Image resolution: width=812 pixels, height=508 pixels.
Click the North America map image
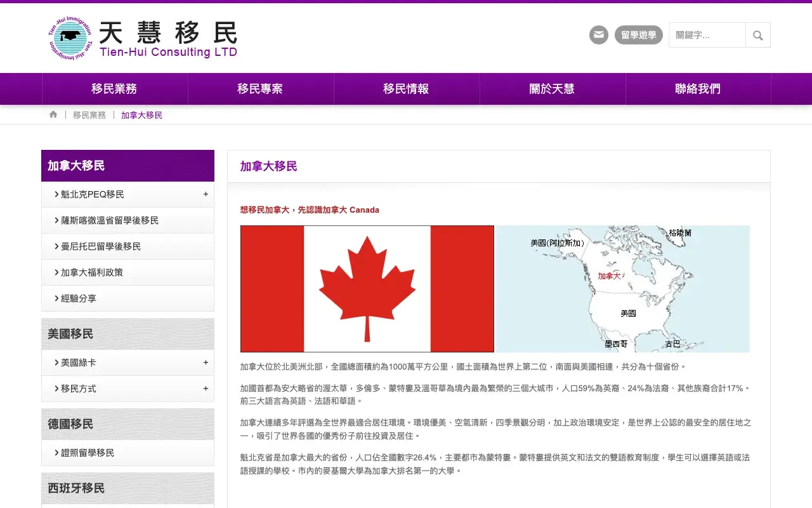623,289
